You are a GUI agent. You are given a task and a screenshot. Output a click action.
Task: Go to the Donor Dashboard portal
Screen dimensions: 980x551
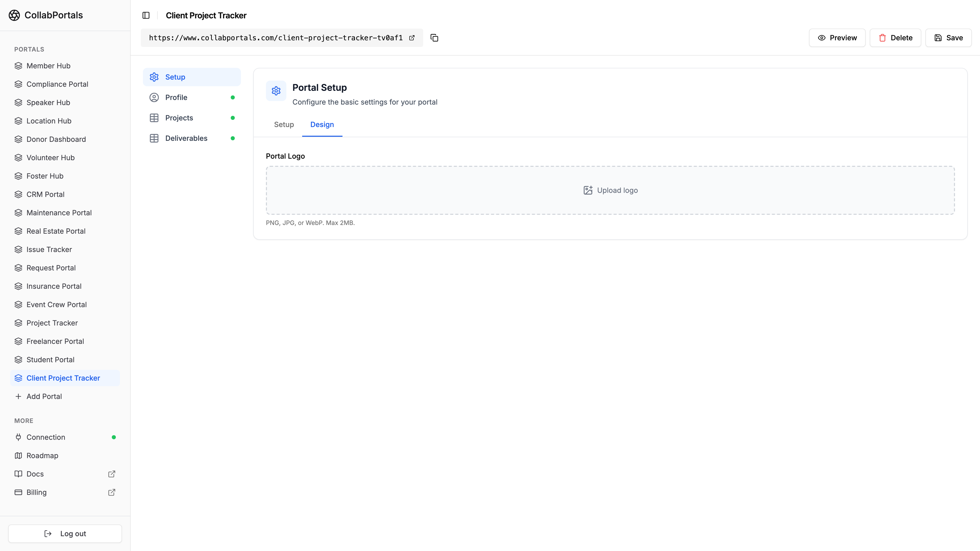(x=56, y=139)
